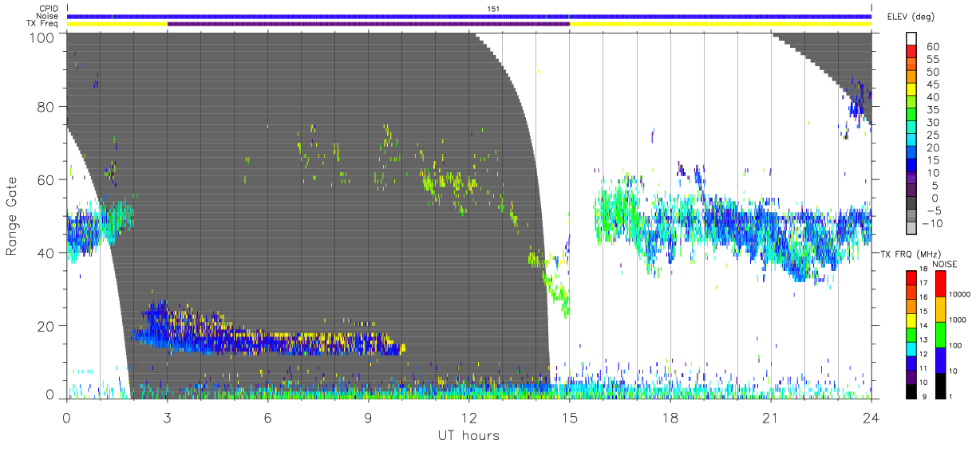The image size is (980, 452).
Task: Click the 80 tick label on Range Gate axis
Action: 45,107
